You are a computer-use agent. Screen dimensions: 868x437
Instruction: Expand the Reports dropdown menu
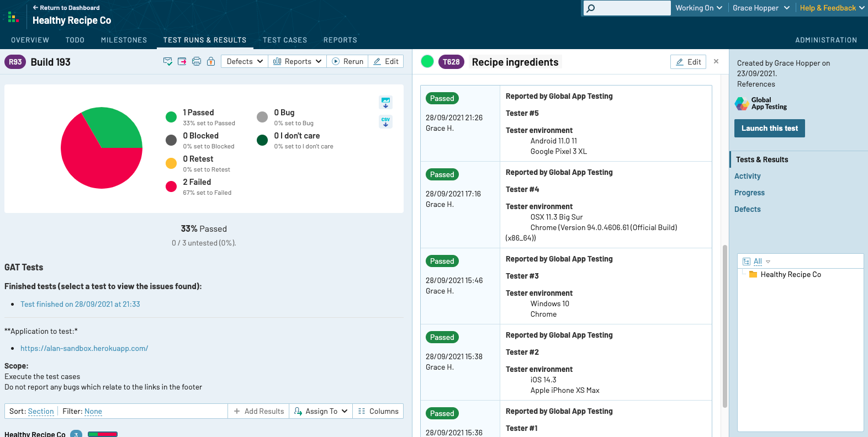[297, 61]
